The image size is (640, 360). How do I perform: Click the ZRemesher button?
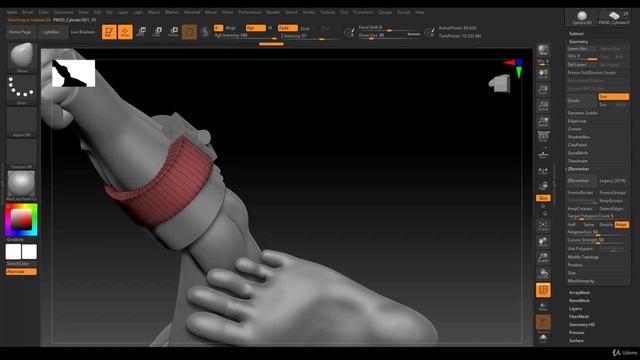582,181
